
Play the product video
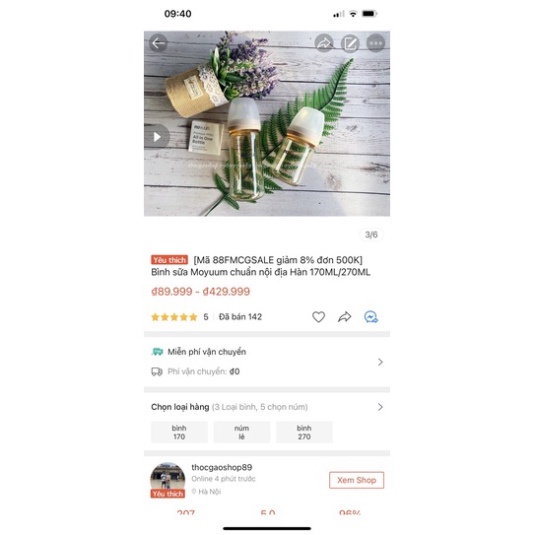[x=157, y=137]
